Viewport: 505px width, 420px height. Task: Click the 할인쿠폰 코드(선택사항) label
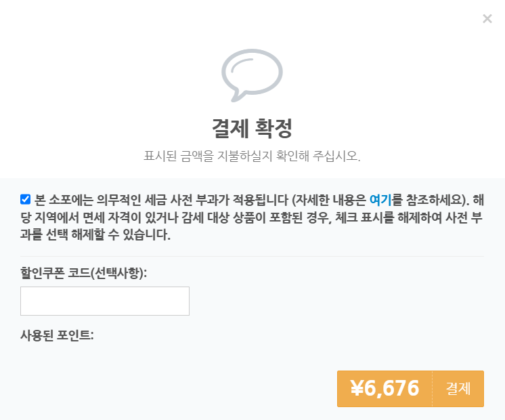click(x=84, y=273)
